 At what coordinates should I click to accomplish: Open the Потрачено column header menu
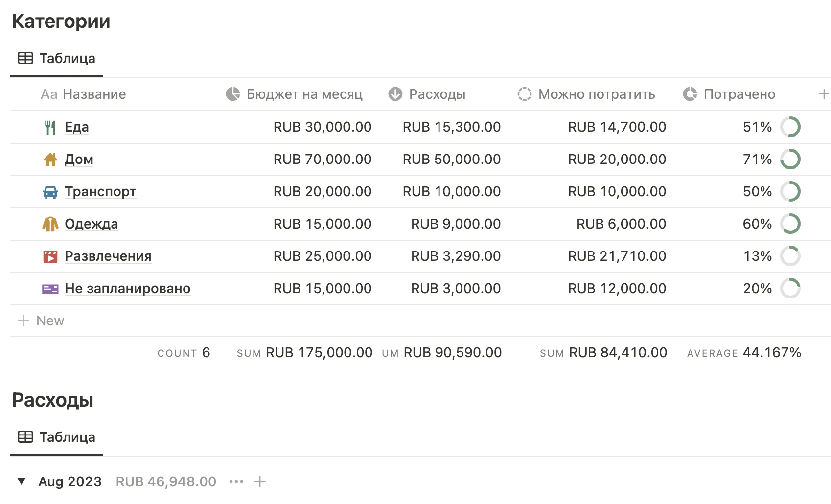pos(729,94)
